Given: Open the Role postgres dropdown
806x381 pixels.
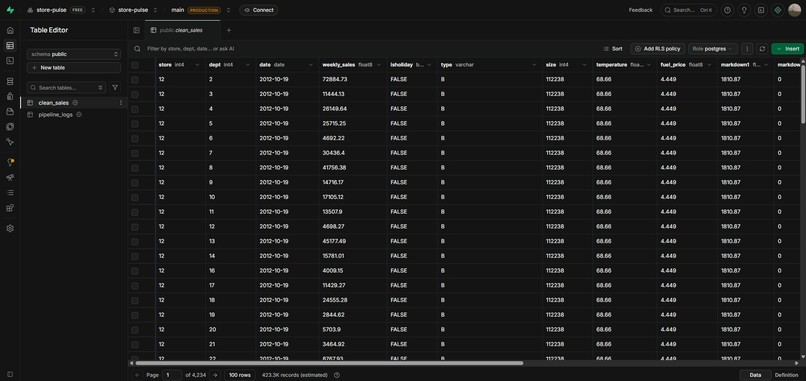Looking at the screenshot, I should tap(712, 49).
